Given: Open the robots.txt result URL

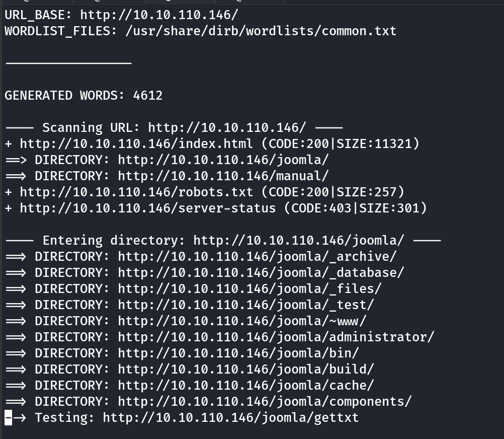Looking at the screenshot, I should pos(136,192).
